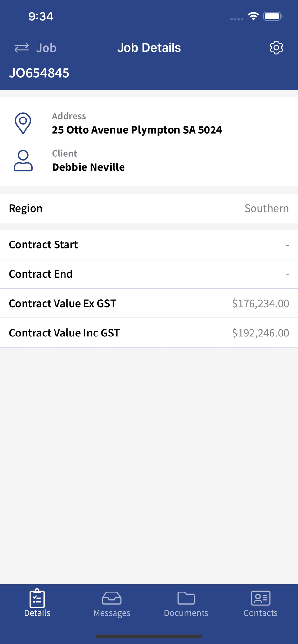Select Contract Value Inc GST amount
This screenshot has width=298, height=644.
tap(261, 333)
